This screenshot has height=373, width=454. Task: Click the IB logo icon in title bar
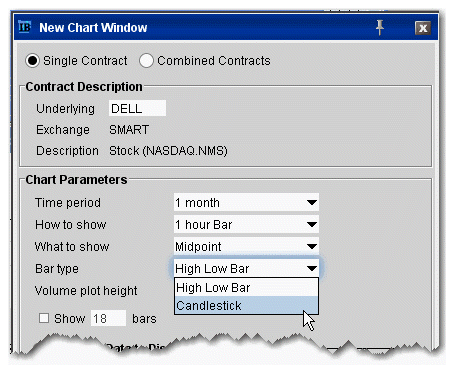pyautogui.click(x=25, y=27)
